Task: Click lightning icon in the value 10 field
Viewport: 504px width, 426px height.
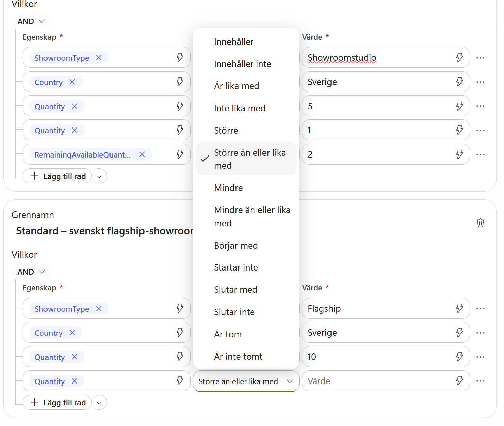Action: click(x=460, y=357)
